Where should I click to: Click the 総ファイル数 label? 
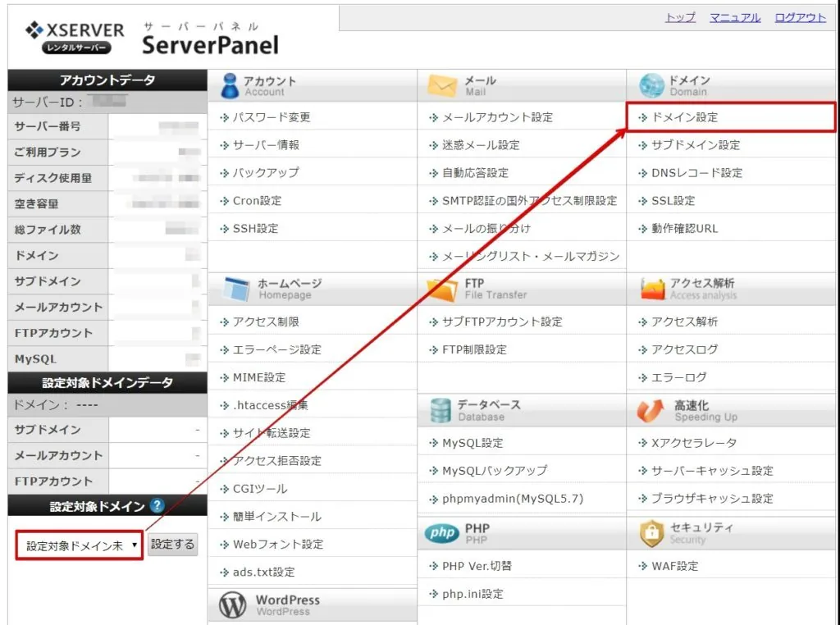pos(47,230)
